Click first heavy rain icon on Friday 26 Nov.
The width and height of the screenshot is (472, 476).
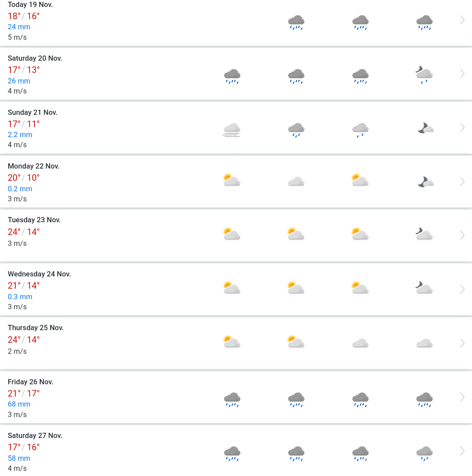pyautogui.click(x=232, y=400)
